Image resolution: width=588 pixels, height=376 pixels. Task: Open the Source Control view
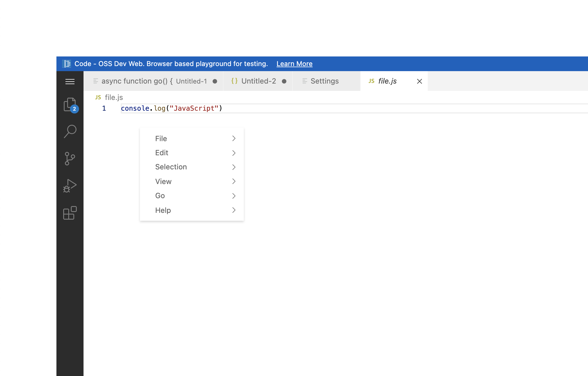coord(70,158)
